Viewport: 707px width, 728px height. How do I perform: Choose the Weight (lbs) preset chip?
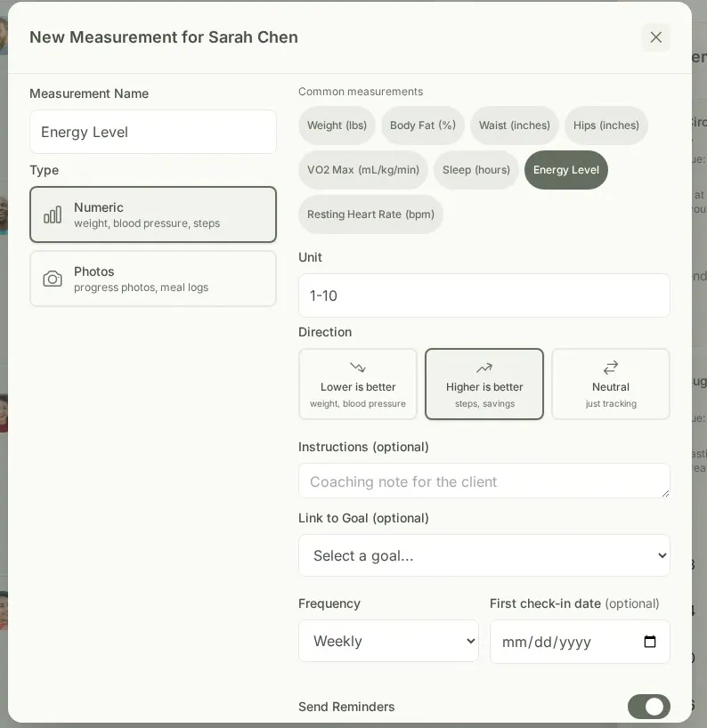pyautogui.click(x=337, y=125)
